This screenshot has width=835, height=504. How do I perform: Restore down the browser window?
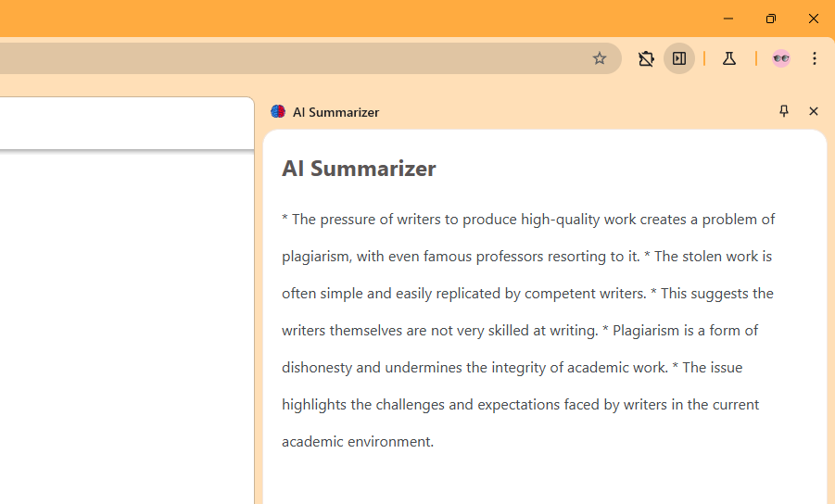(770, 19)
